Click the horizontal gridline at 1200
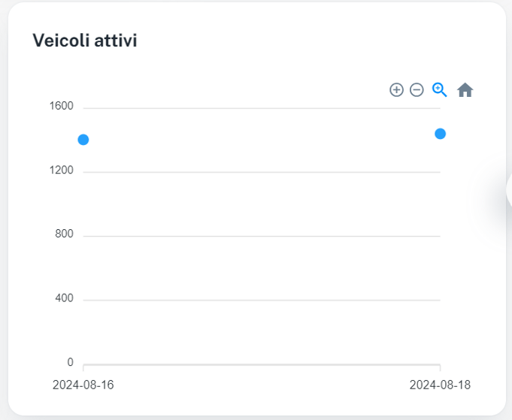Image resolution: width=512 pixels, height=420 pixels. [262, 172]
